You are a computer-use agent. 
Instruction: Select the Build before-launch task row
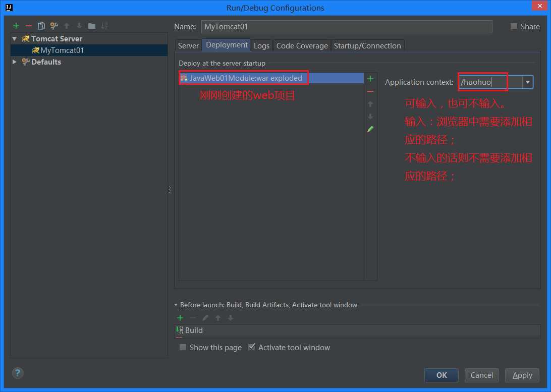coord(357,330)
